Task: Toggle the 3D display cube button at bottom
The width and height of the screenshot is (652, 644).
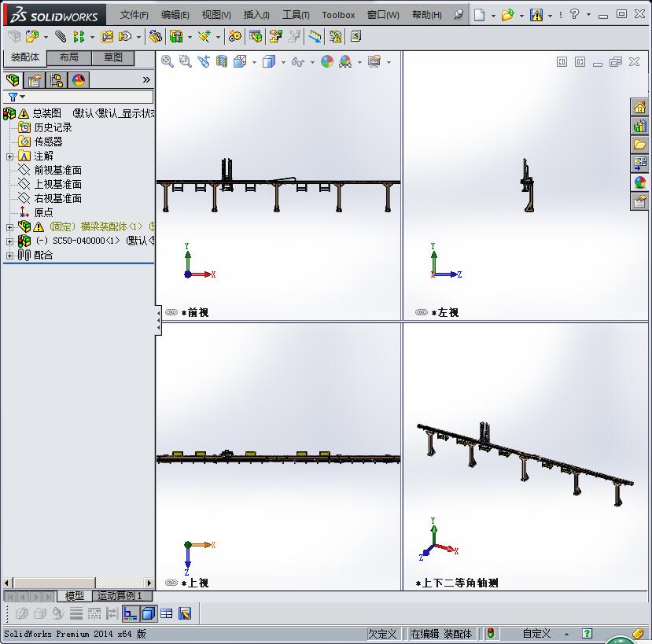Action: pyautogui.click(x=149, y=613)
